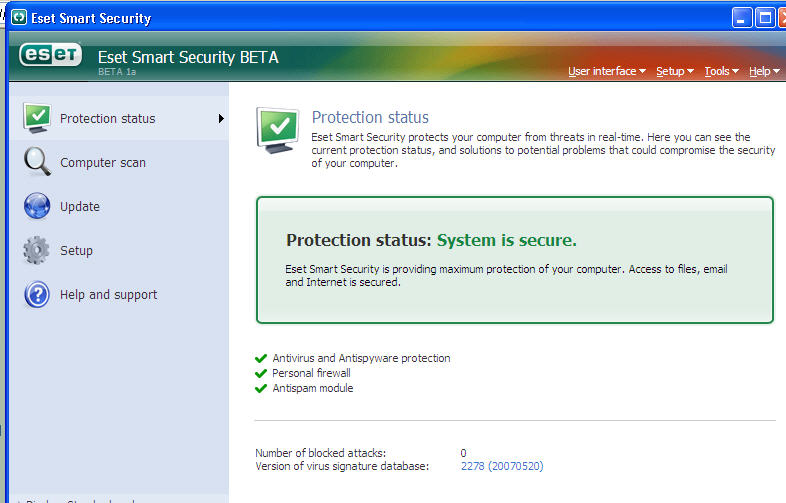This screenshot has width=786, height=503.
Task: Click the Protection status monitor icon in sidebar
Action: click(37, 118)
